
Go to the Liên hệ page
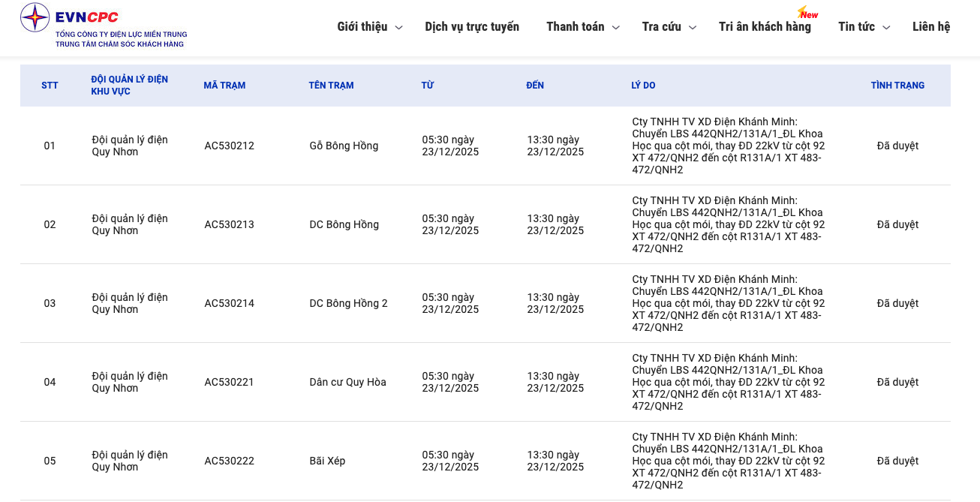click(930, 27)
